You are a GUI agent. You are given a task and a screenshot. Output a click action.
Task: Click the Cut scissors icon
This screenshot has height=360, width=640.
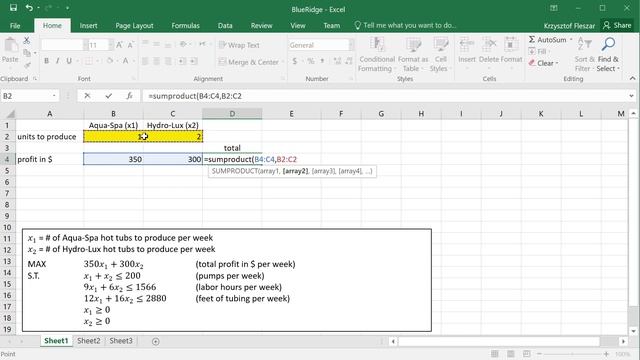point(27,40)
